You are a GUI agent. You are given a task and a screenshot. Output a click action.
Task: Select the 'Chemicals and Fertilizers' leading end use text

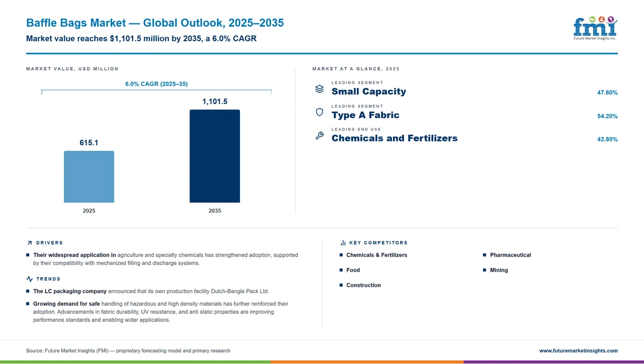tap(394, 138)
